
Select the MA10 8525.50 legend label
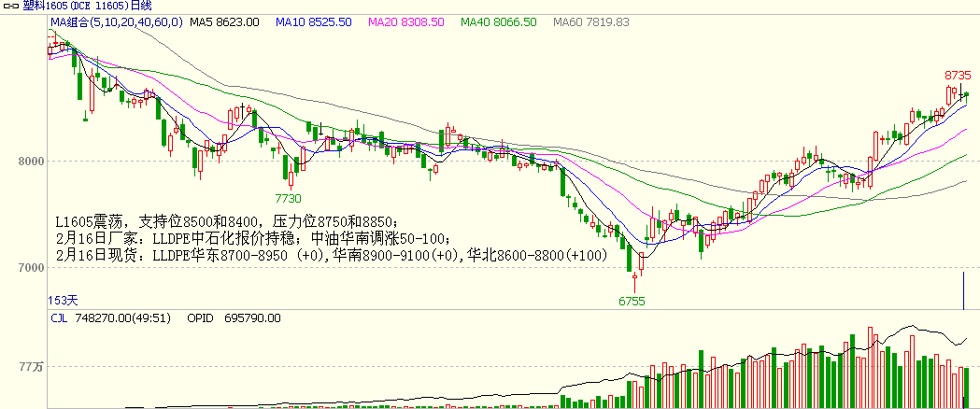coord(314,22)
